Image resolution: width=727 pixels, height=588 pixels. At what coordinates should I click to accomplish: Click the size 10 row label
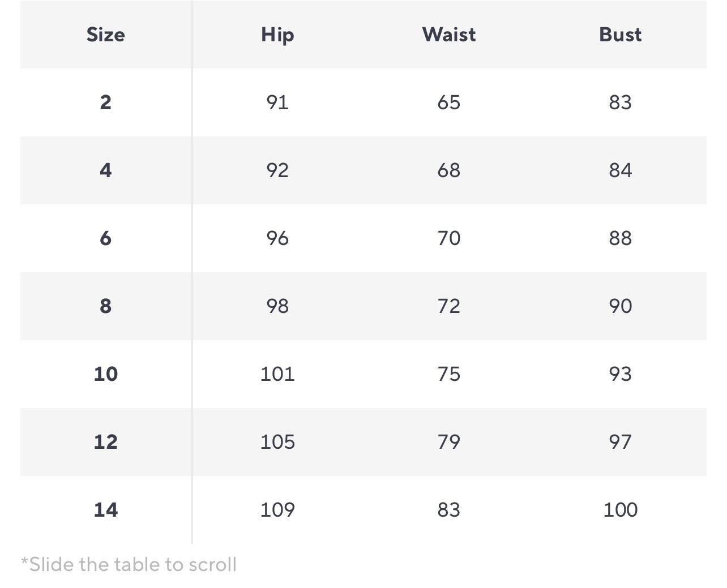pyautogui.click(x=106, y=374)
